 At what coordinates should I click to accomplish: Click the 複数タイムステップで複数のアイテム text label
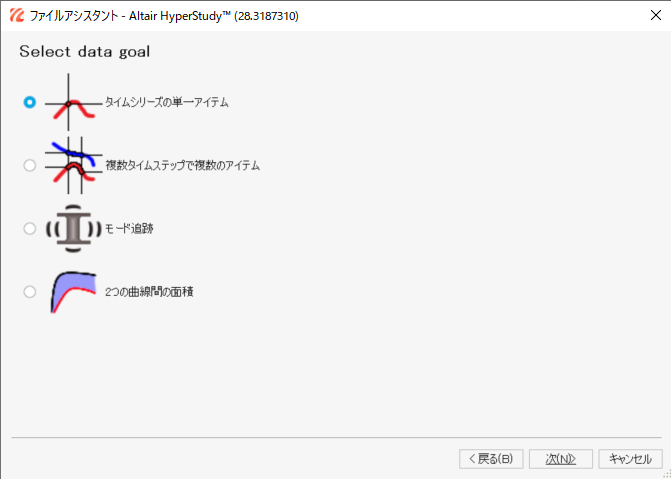[182, 165]
